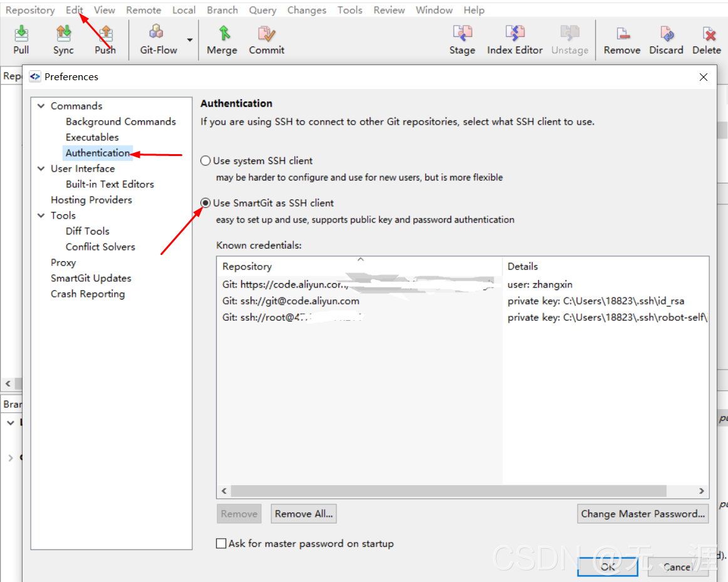
Task: Select Conflict Solvers page
Action: click(100, 247)
